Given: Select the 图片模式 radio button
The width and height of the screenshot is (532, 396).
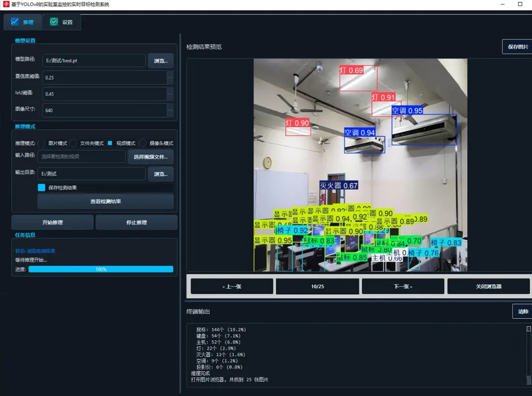Looking at the screenshot, I should click(42, 143).
